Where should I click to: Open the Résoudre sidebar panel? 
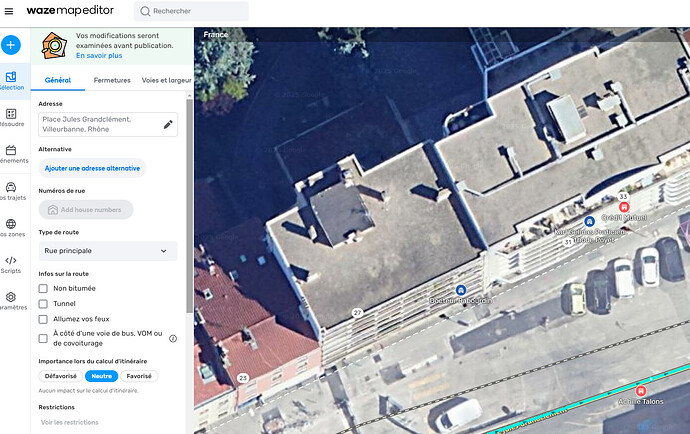[11, 118]
